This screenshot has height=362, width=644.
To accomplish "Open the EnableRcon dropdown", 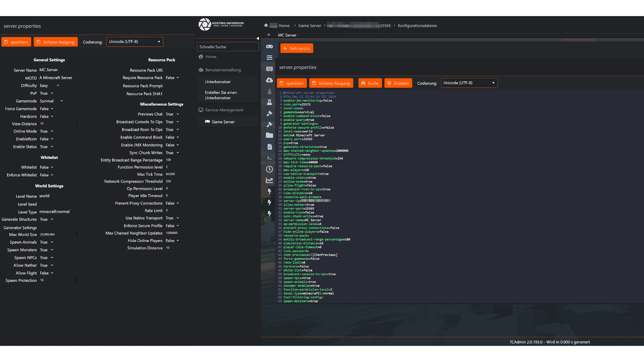I will (47, 139).
